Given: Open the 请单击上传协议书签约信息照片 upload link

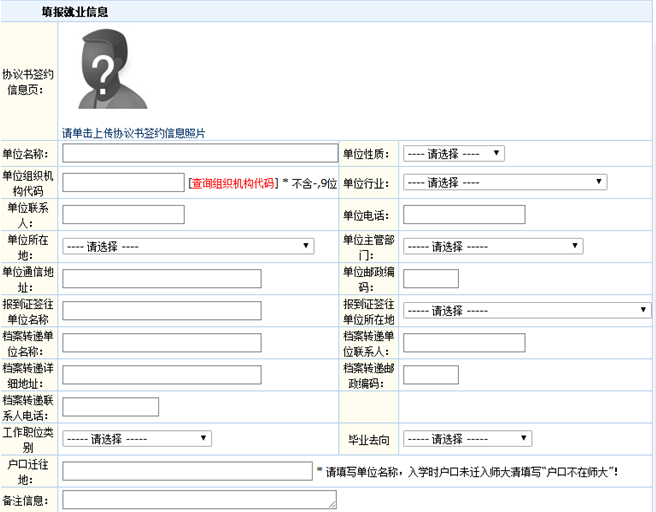Looking at the screenshot, I should [x=134, y=133].
